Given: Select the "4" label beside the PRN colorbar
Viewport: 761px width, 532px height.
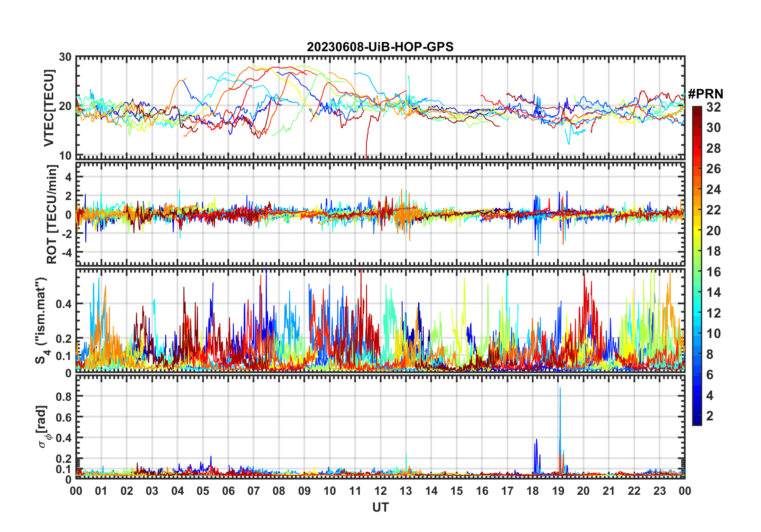Looking at the screenshot, I should pos(710,395).
